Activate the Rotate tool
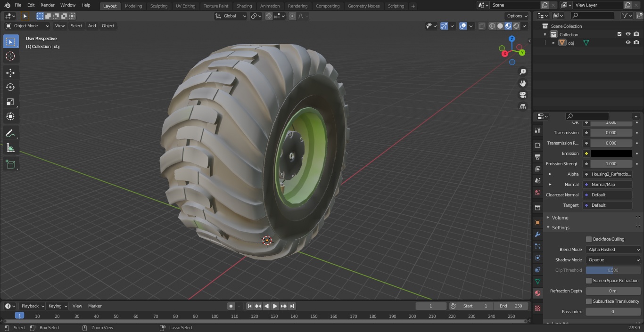Screen dimensions: 644x332 click(x=10, y=87)
